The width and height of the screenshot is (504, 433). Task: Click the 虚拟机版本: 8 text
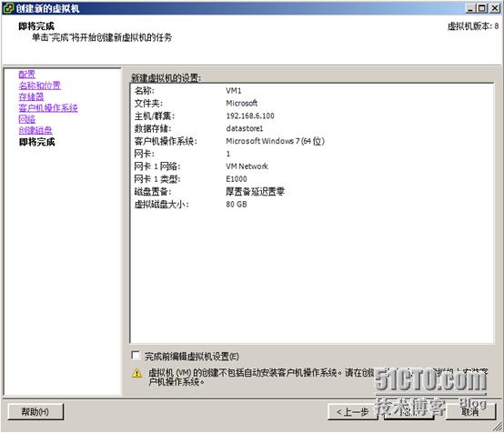[473, 26]
